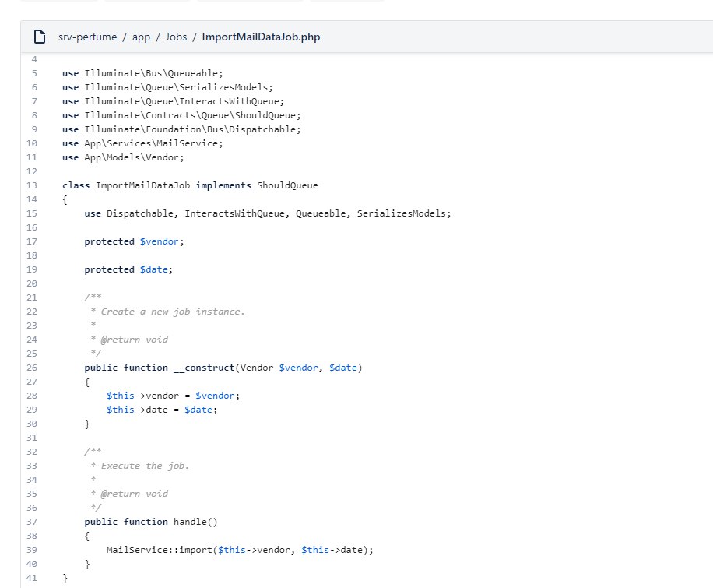Open the app folder breadcrumb

pyautogui.click(x=141, y=37)
